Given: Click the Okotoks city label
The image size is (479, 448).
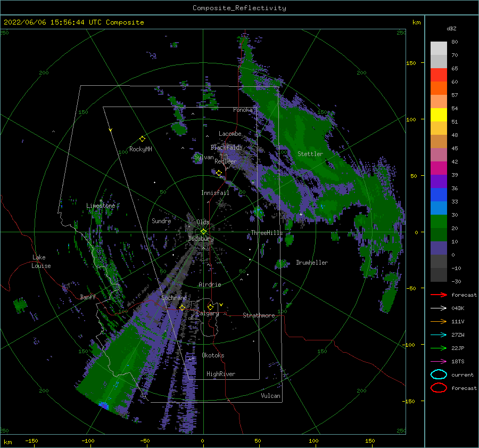Looking at the screenshot, I should tap(213, 355).
